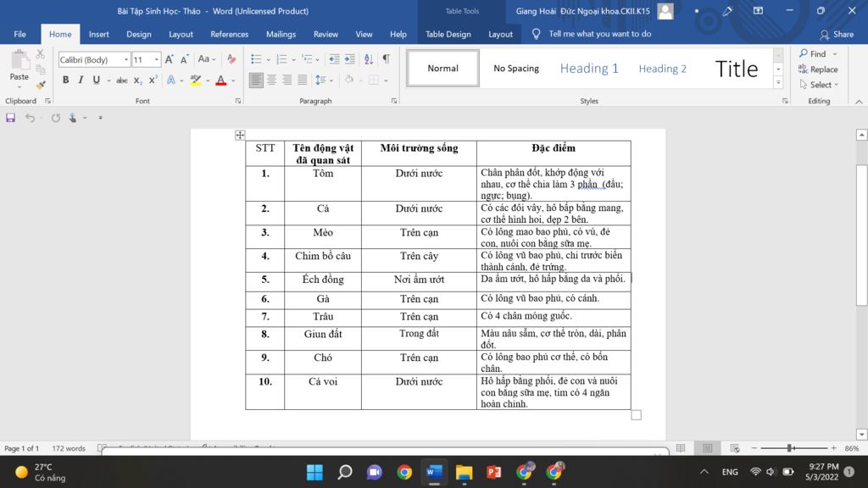Viewport: 868px width, 488px height.
Task: Expand the Bullets list dropdown arrow
Action: [x=269, y=60]
